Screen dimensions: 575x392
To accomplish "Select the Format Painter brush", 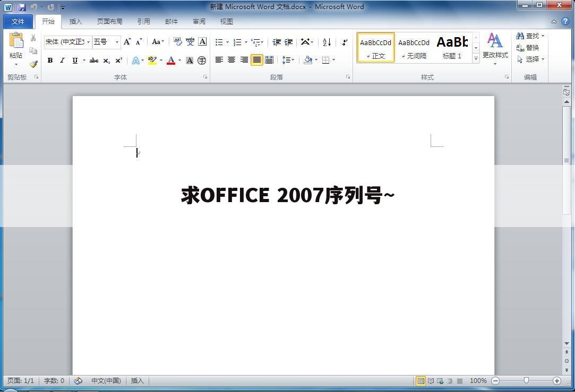I will coord(33,64).
